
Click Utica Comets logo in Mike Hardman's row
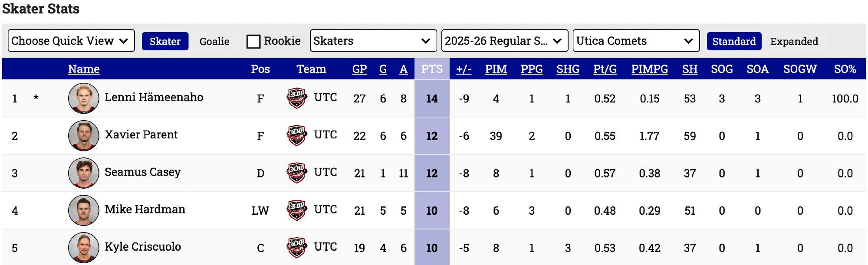pos(297,210)
